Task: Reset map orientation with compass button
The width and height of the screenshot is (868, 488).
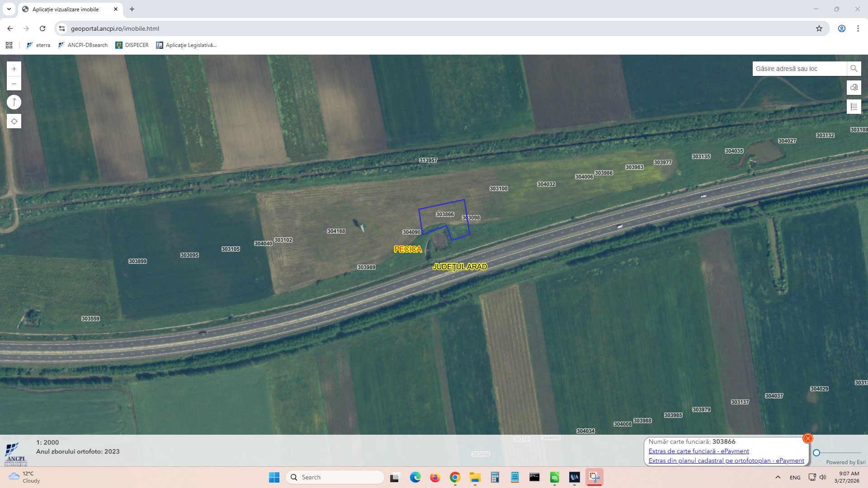Action: pos(14,102)
